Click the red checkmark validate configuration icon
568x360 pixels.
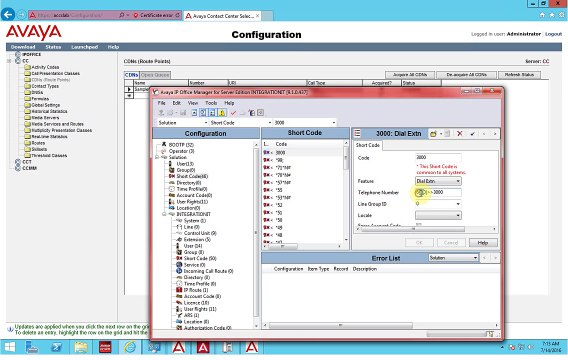click(233, 113)
